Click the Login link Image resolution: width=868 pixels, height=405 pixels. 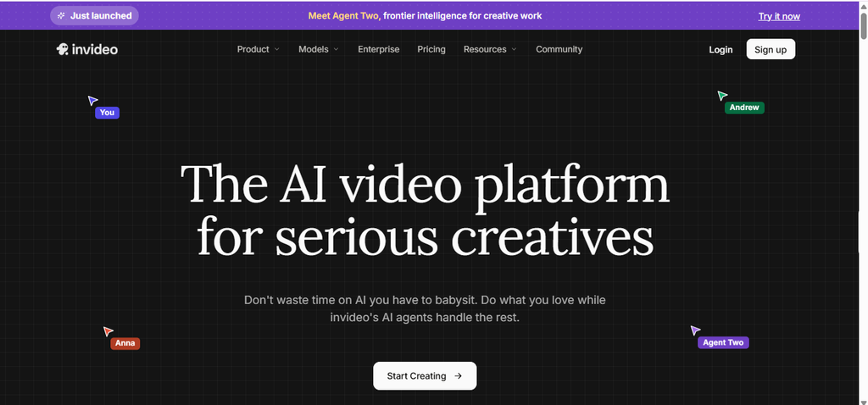[721, 50]
